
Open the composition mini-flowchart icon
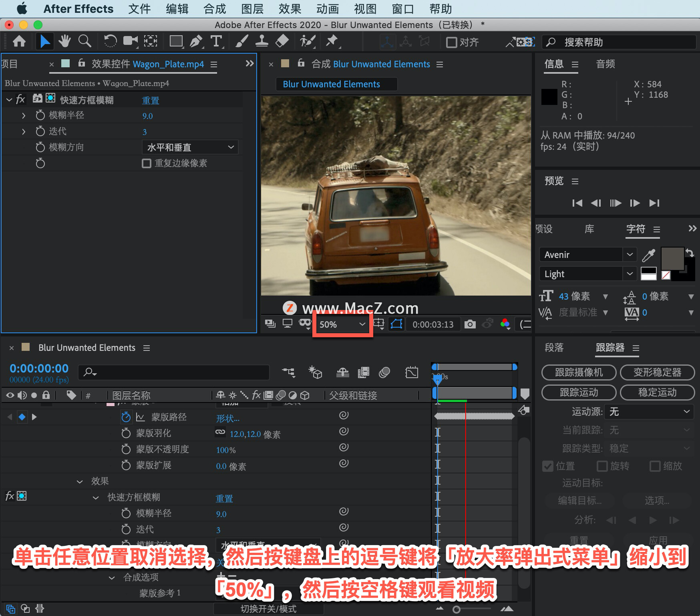tap(288, 372)
